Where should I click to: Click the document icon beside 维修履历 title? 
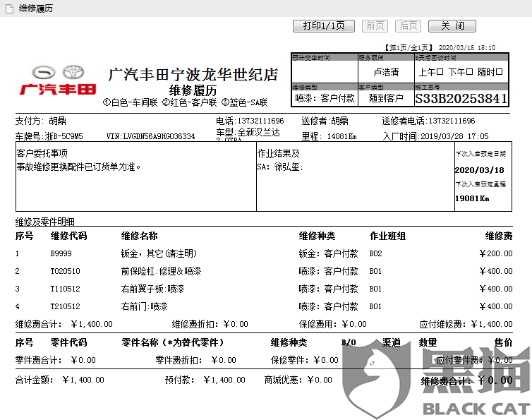(9, 8)
